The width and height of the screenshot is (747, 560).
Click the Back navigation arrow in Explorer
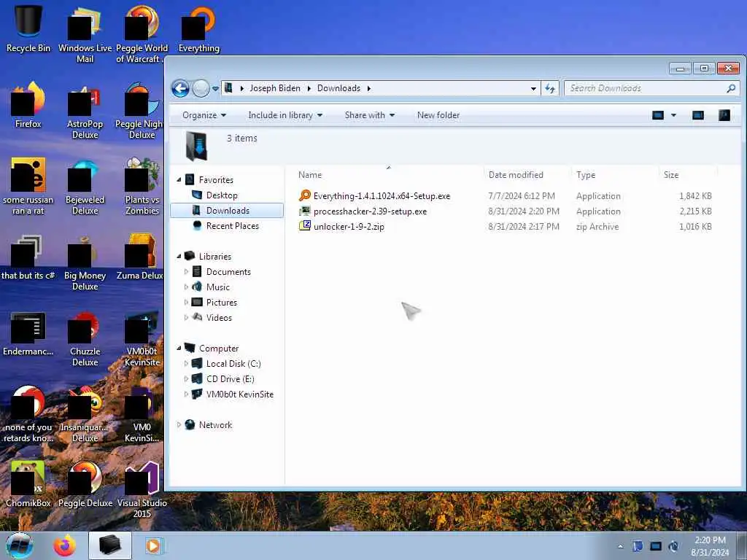click(x=181, y=88)
